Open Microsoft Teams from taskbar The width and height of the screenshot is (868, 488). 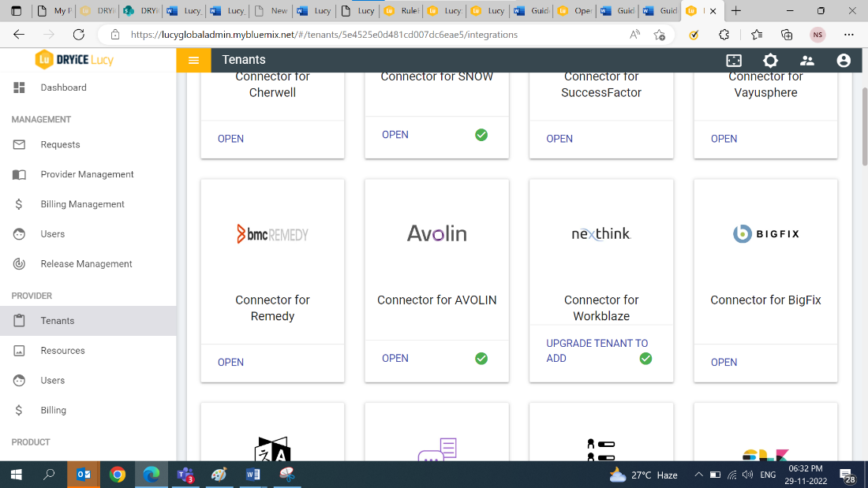[x=185, y=475]
